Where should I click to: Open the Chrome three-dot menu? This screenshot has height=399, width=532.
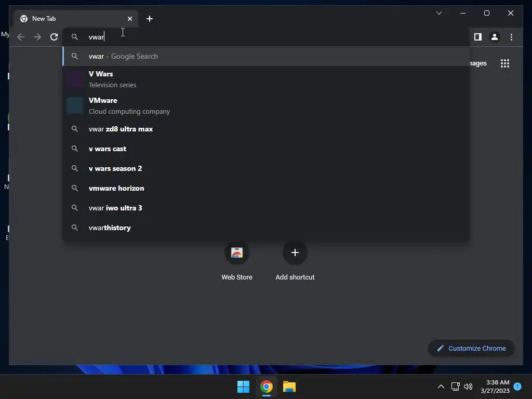click(x=511, y=37)
